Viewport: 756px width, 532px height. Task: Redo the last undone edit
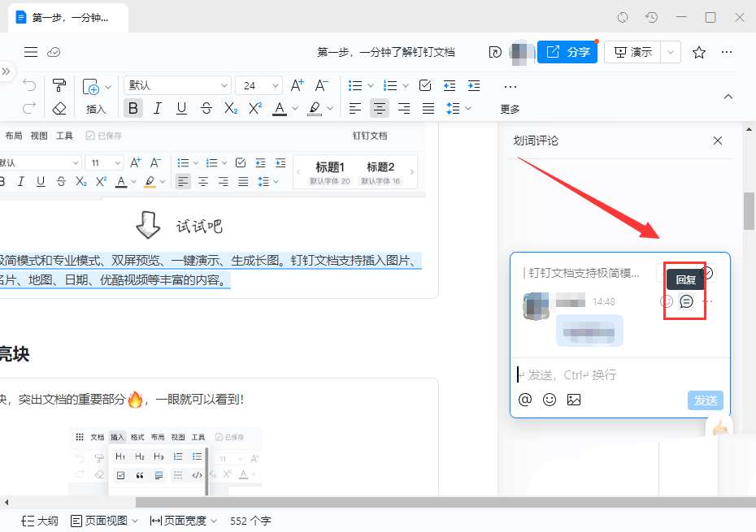tap(29, 108)
